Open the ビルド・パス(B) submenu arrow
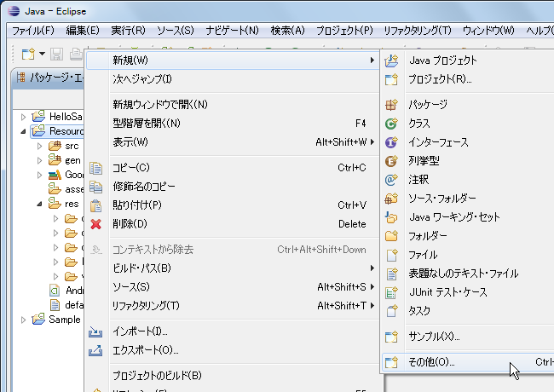The width and height of the screenshot is (554, 392). click(x=372, y=268)
